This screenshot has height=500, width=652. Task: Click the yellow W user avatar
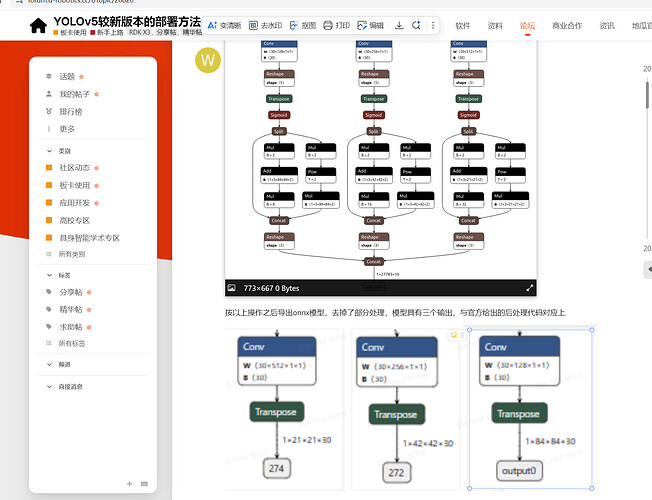[208, 60]
